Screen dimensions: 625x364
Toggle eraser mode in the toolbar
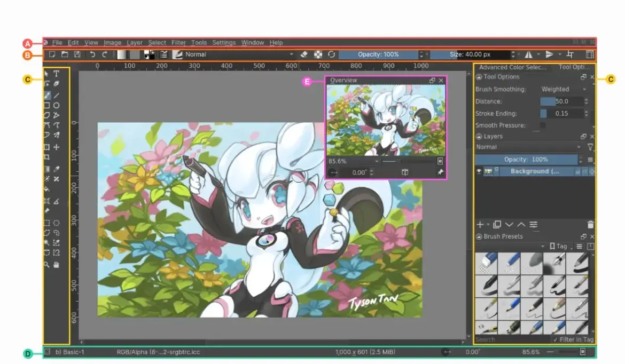tap(304, 54)
